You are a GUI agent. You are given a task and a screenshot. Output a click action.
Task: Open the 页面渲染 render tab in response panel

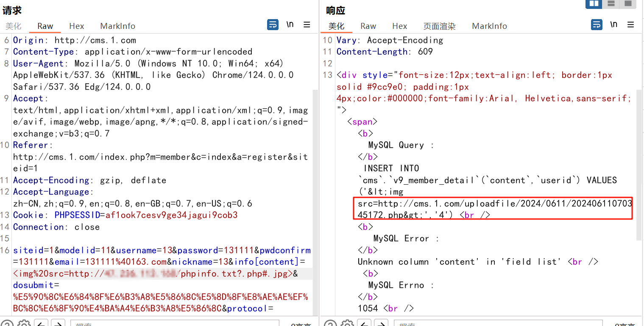point(440,26)
